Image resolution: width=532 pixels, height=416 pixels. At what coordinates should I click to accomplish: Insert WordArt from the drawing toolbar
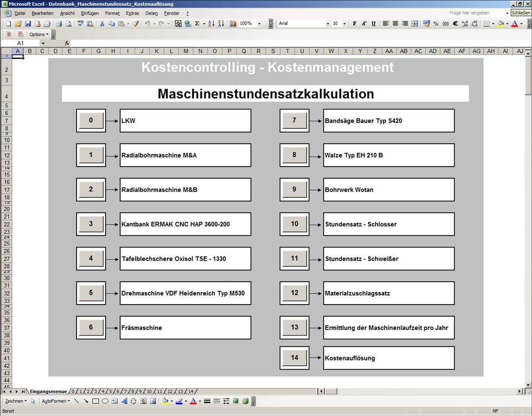tap(124, 401)
